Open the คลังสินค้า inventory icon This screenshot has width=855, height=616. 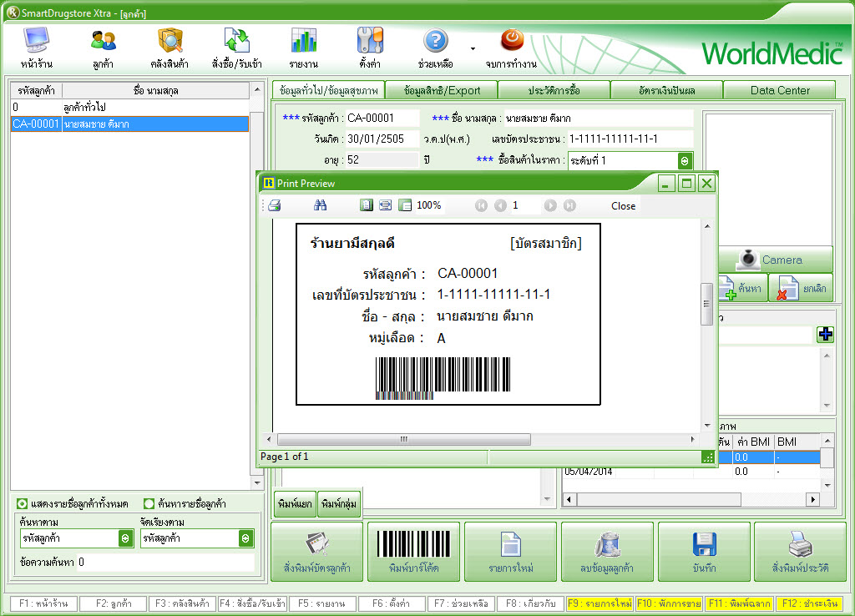click(169, 40)
